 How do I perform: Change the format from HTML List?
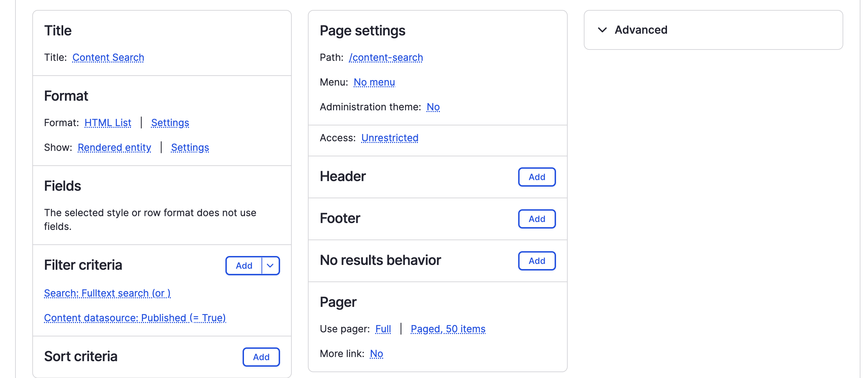coord(108,123)
